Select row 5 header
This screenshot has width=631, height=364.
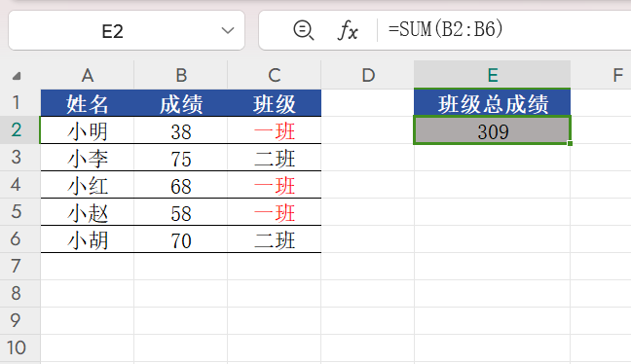(20, 211)
